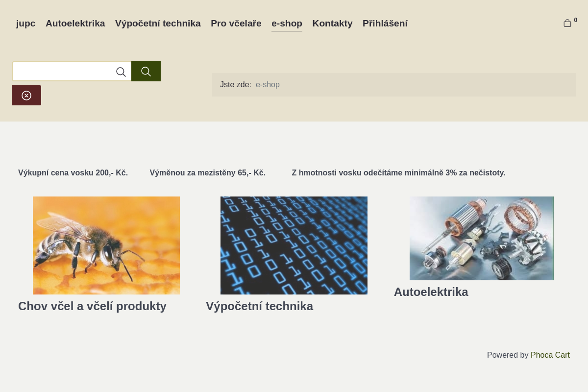Click the green search submit button
The image size is (588, 392).
point(146,72)
